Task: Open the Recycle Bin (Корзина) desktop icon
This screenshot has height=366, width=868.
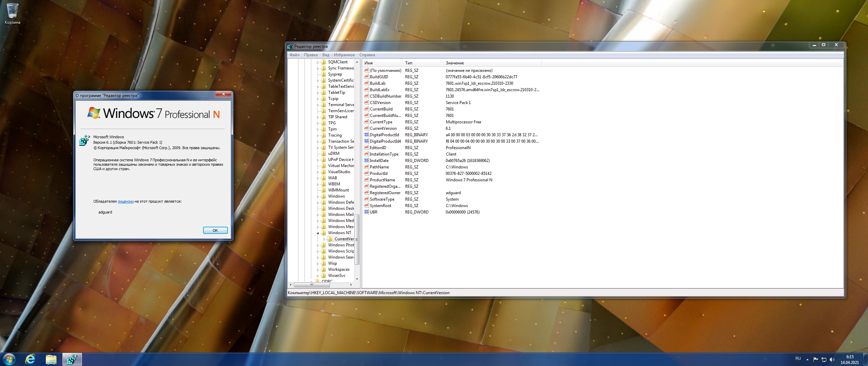Action: pyautogui.click(x=12, y=14)
